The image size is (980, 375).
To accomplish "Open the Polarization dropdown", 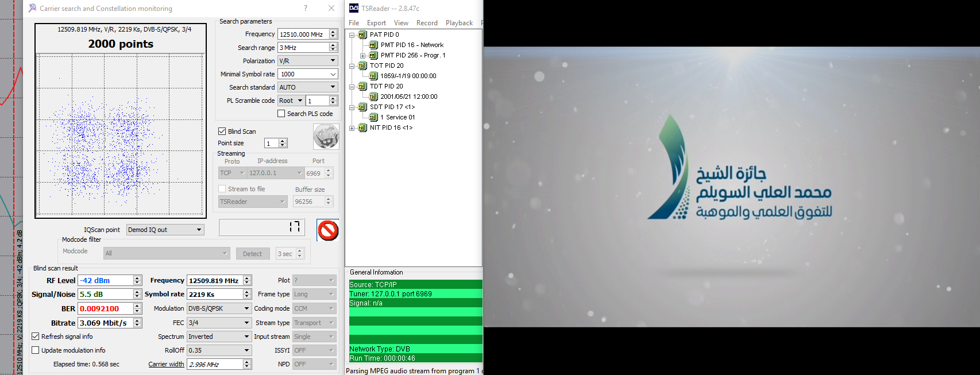I will coord(307,60).
